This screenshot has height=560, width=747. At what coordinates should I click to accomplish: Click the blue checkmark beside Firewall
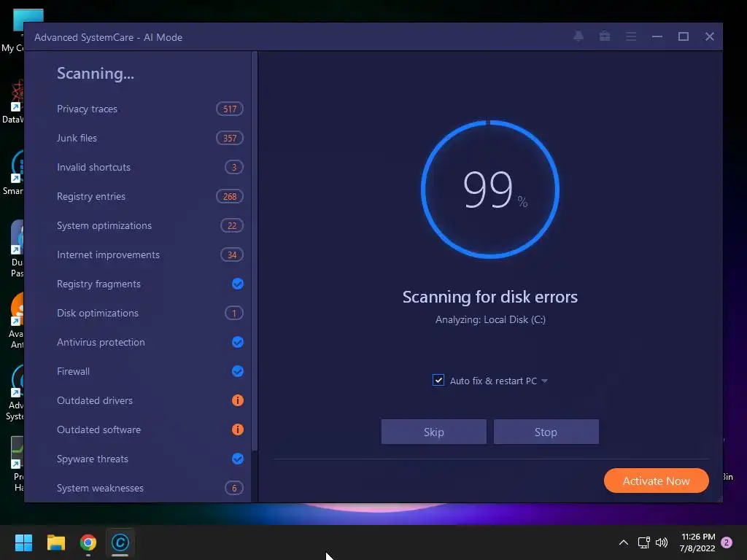tap(237, 371)
